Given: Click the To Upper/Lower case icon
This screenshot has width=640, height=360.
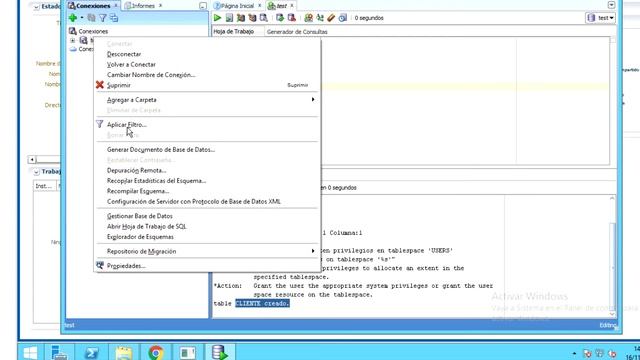Looking at the screenshot, I should click(x=320, y=18).
